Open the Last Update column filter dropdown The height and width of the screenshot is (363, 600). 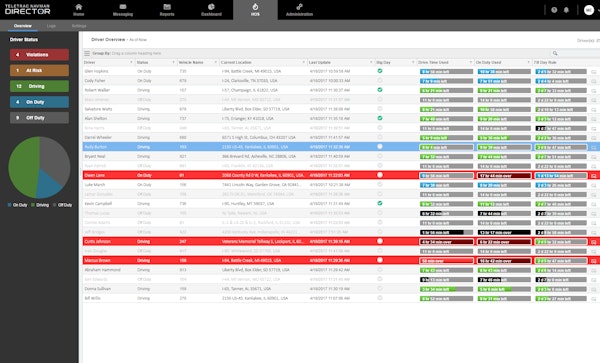371,62
